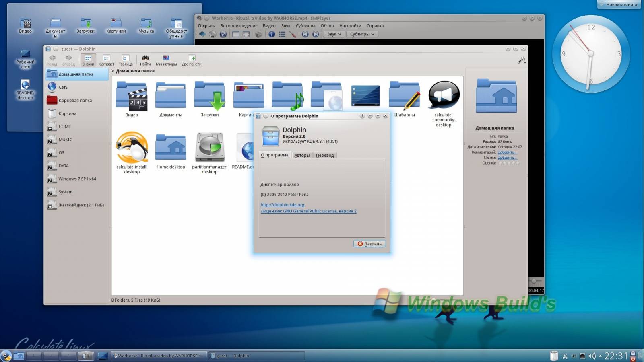Select the MUSIC drive in sidebar
This screenshot has height=362, width=644.
(77, 139)
